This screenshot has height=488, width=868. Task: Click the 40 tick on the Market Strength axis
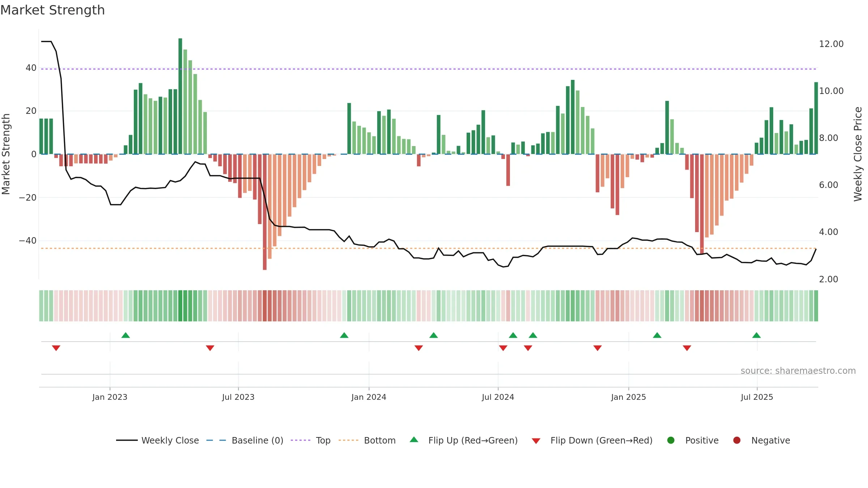point(31,68)
